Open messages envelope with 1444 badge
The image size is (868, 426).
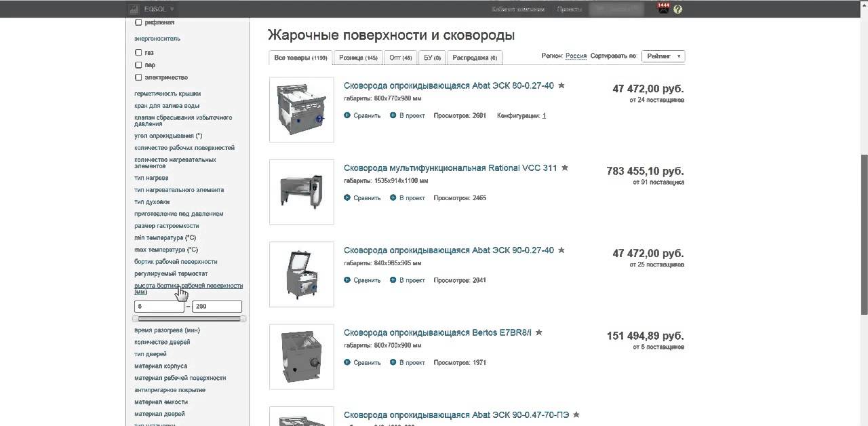(x=663, y=9)
